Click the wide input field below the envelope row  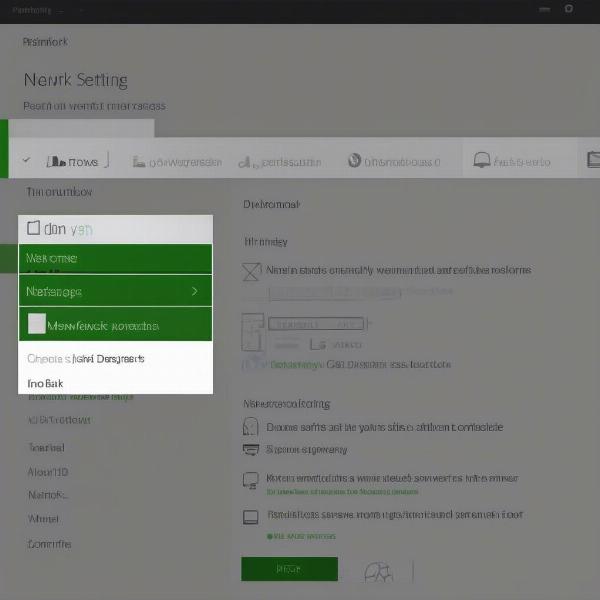pos(335,293)
